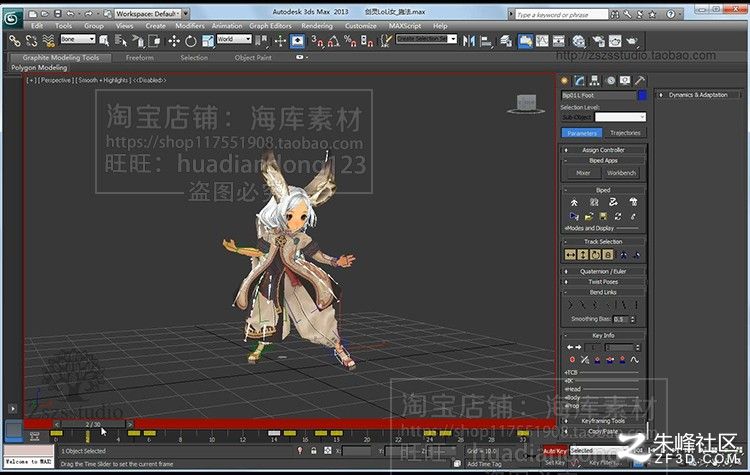Expand the Keyframing Tools rollout
The height and width of the screenshot is (475, 750).
pos(603,421)
